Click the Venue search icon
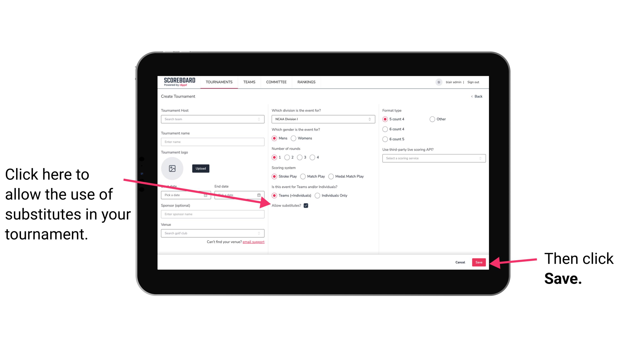 point(260,233)
